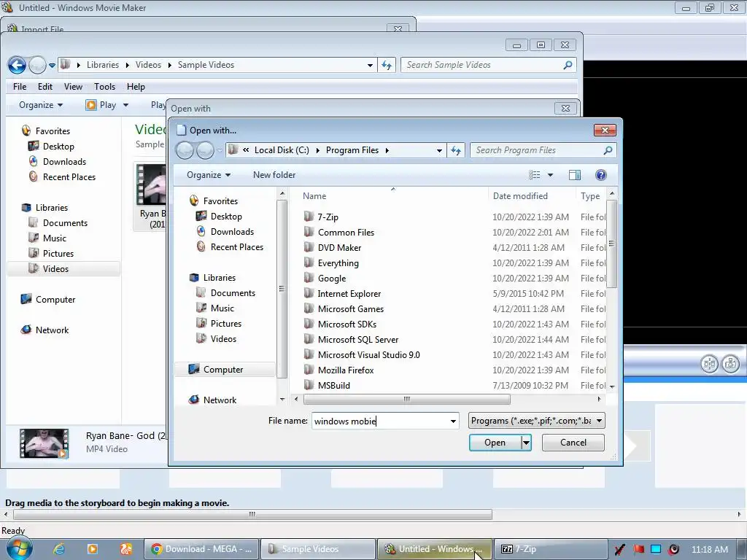Select Videos library in Sample Videos sidebar
Image resolution: width=747 pixels, height=560 pixels.
(x=55, y=269)
